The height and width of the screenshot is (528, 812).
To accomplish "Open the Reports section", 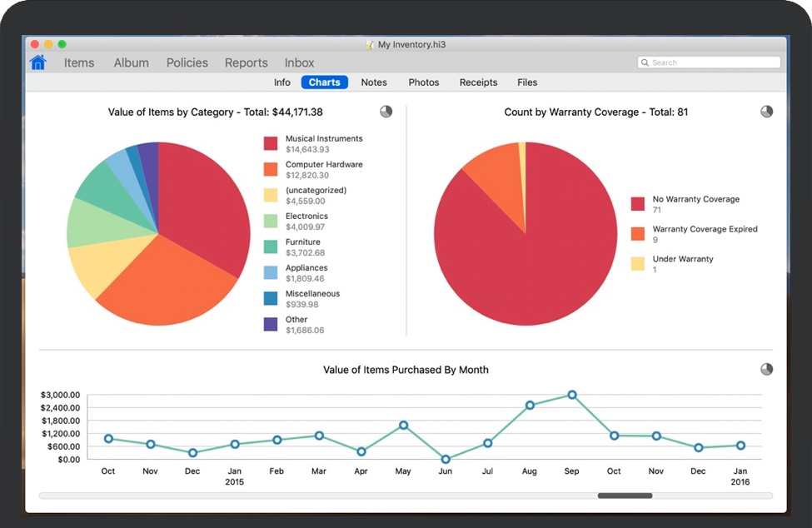I will coord(246,62).
